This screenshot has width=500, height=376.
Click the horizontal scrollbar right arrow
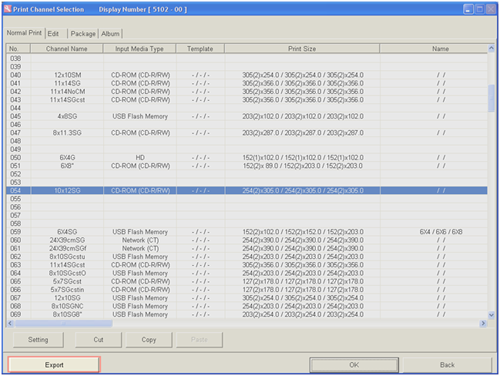[x=483, y=323]
